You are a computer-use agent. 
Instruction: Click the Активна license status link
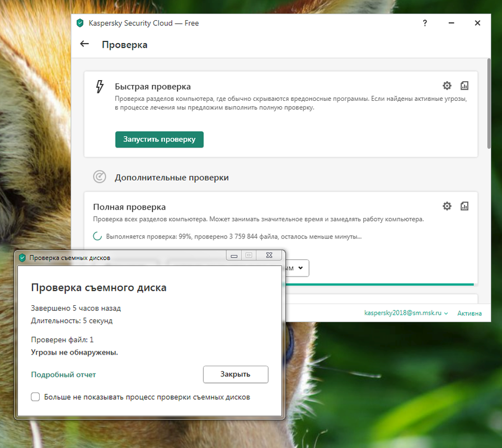[470, 314]
